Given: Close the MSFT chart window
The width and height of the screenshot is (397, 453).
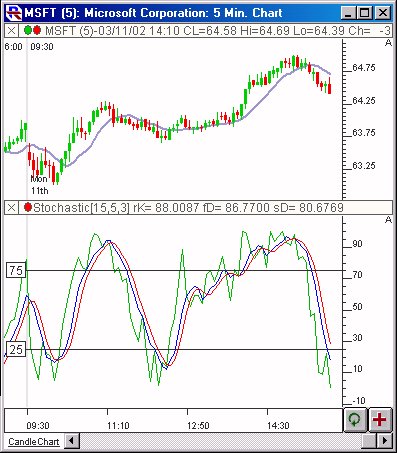Looking at the screenshot, I should pos(383,13).
